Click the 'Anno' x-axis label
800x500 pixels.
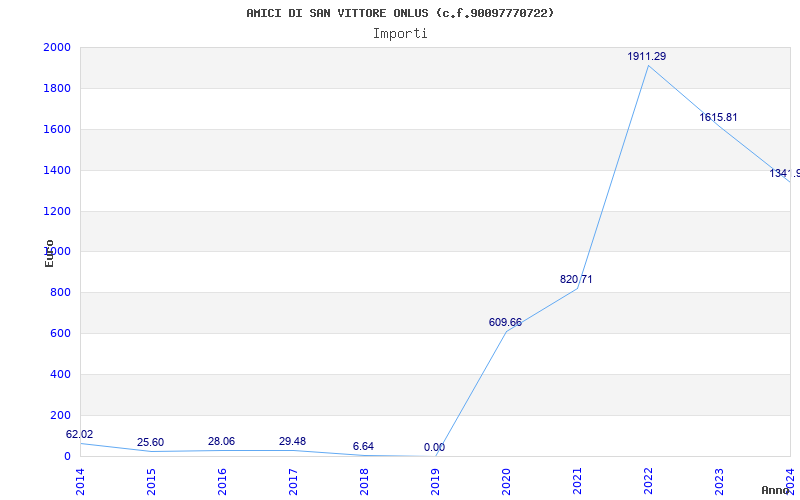pyautogui.click(x=775, y=490)
